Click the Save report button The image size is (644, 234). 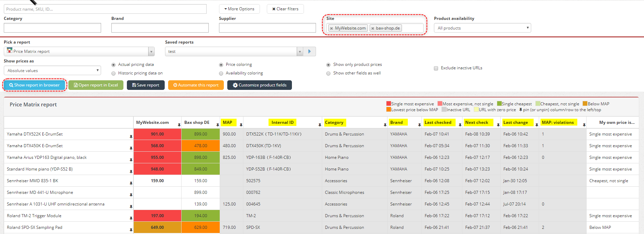(146, 85)
